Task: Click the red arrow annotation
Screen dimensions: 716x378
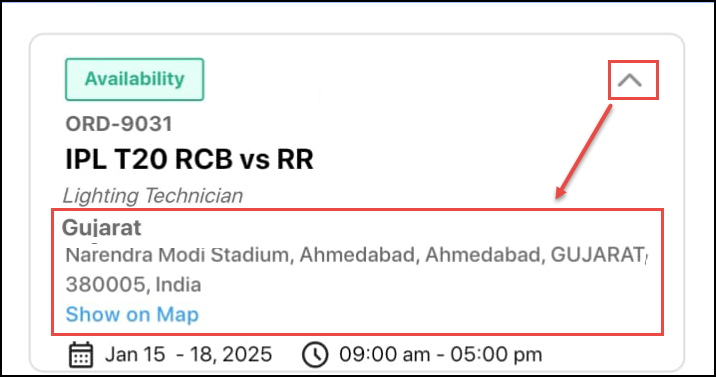Action: [x=584, y=152]
